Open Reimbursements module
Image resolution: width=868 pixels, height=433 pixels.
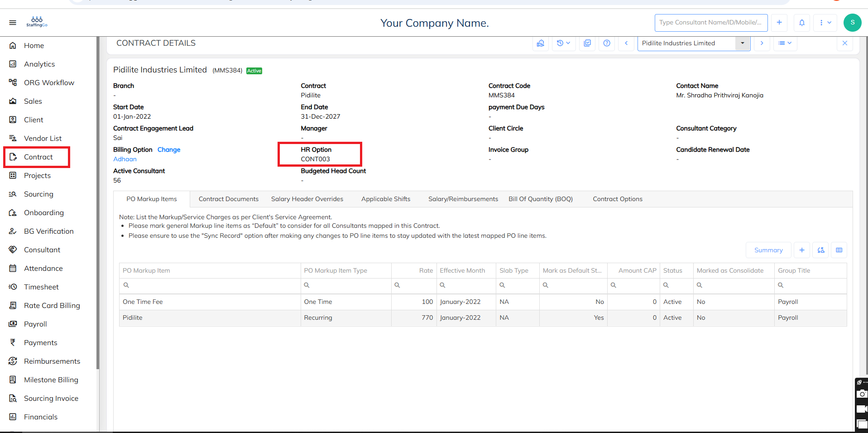coord(52,361)
